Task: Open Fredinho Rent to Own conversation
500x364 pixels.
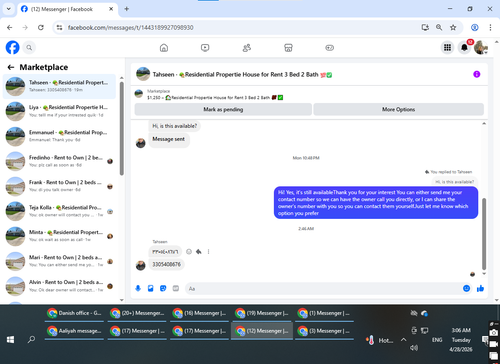Action: tap(59, 161)
